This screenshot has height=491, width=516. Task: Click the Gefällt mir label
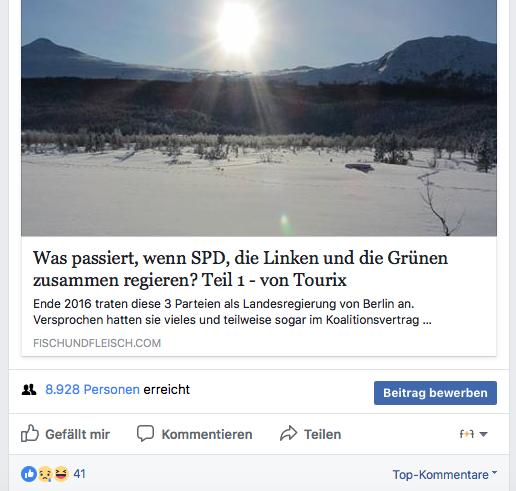pyautogui.click(x=78, y=434)
